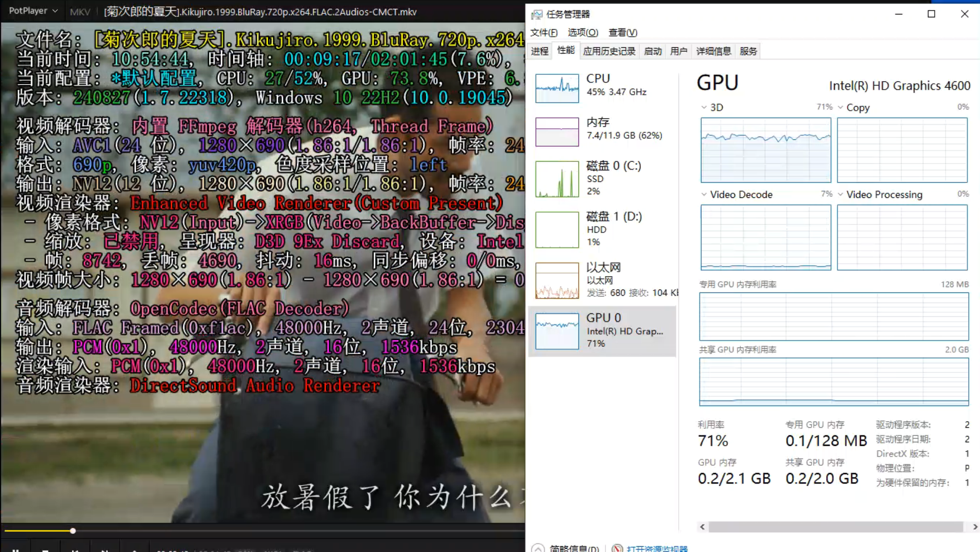The height and width of the screenshot is (552, 980).
Task: Click the Video Processing usage graph
Action: [x=902, y=237]
